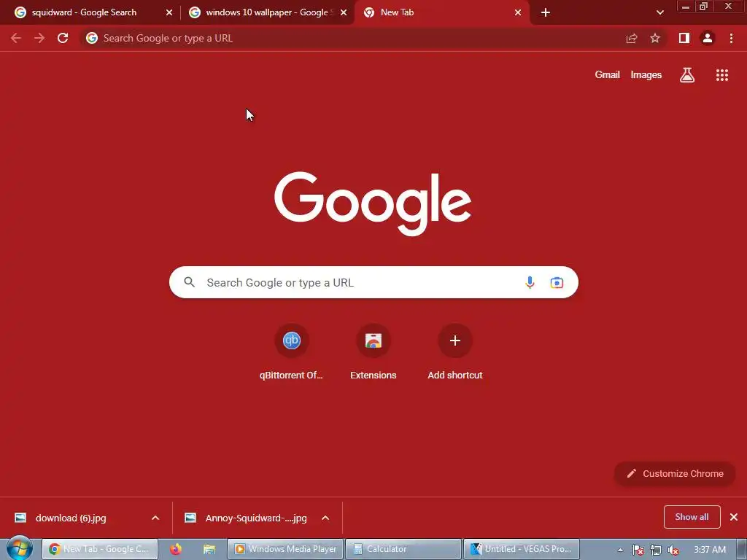Image resolution: width=747 pixels, height=560 pixels.
Task: Click the taskbar clock showing 3:37 AM
Action: pos(710,550)
